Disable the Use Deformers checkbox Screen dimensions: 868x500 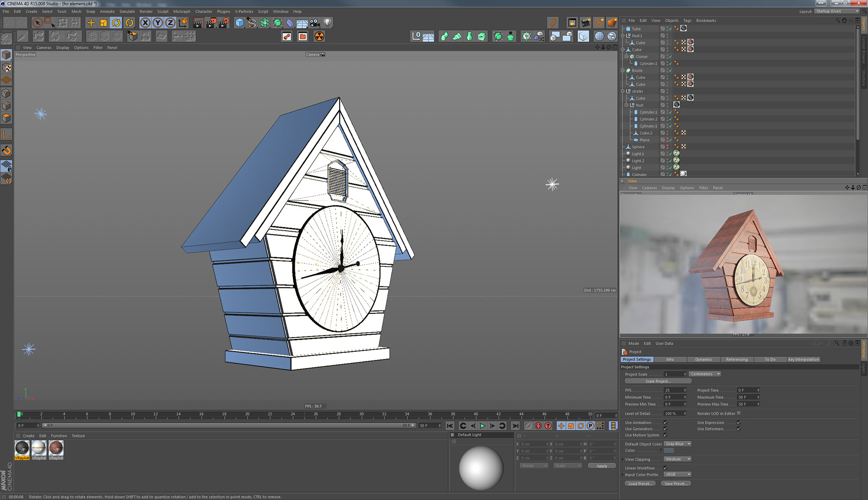click(739, 429)
